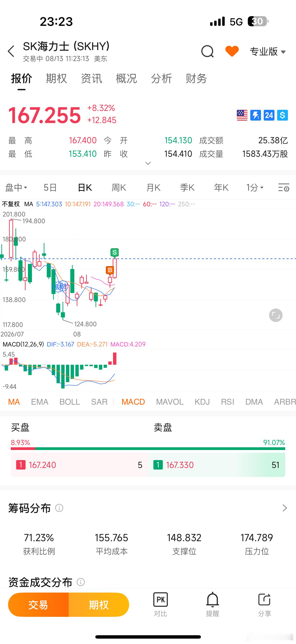Screen dimensions: 296x644
Task: Tap the battery indicator in status bar
Action: click(x=258, y=21)
